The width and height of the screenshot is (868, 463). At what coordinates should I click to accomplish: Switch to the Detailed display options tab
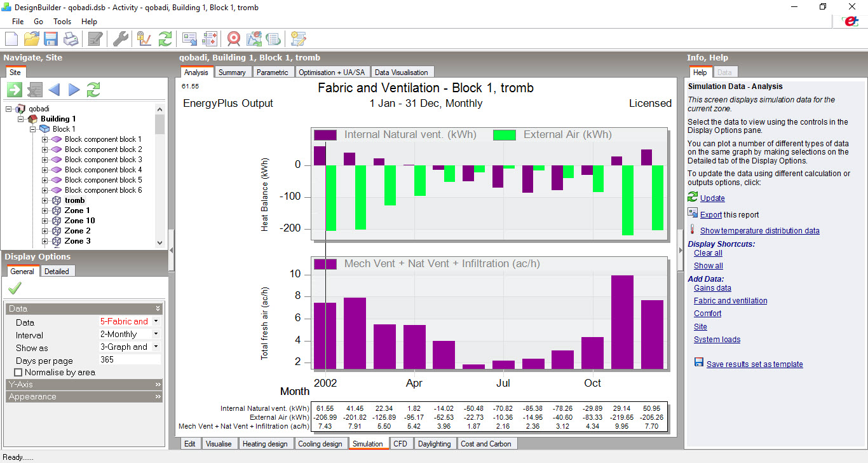coord(57,272)
